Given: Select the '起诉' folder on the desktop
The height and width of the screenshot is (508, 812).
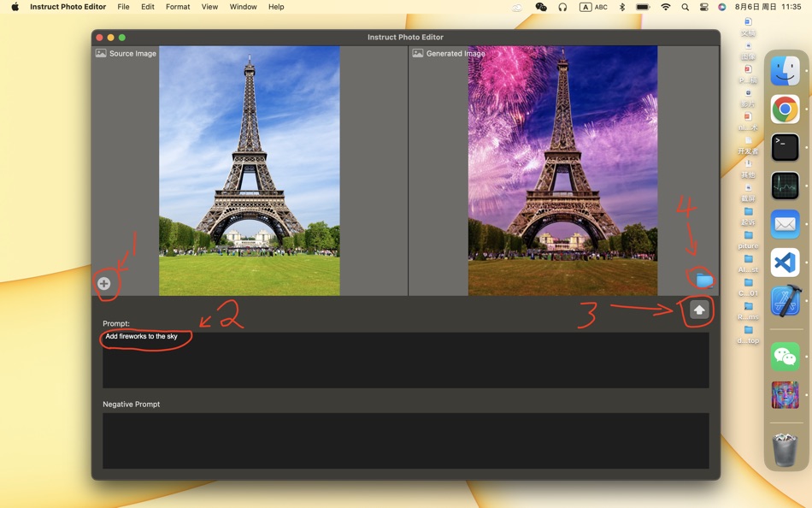Looking at the screenshot, I should (x=748, y=216).
